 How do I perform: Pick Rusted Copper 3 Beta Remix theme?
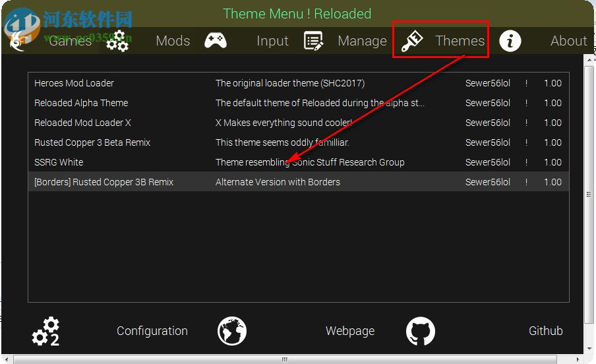[299, 142]
